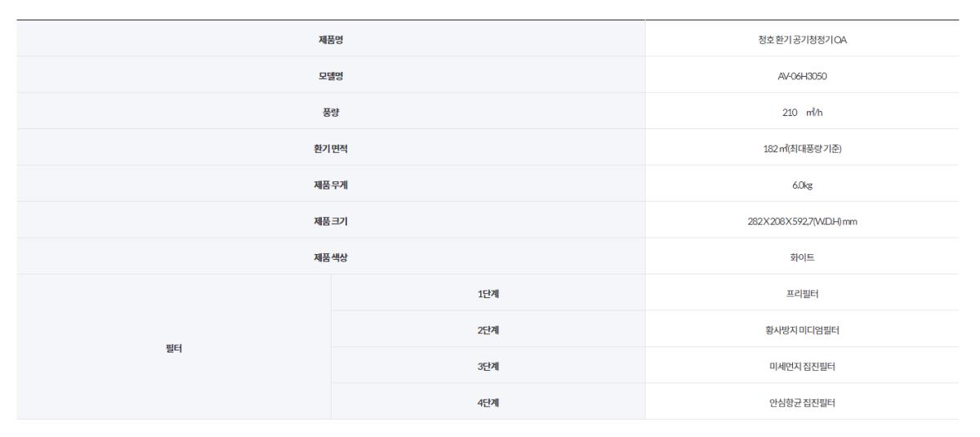Select the 황사방지 미디엄필터 value
Viewport: 980px width, 437px height.
[x=802, y=329]
